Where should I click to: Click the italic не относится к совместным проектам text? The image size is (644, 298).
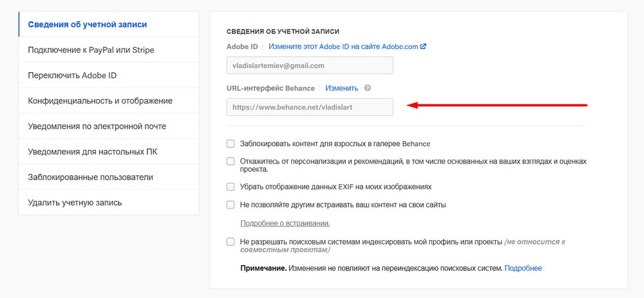point(402,245)
